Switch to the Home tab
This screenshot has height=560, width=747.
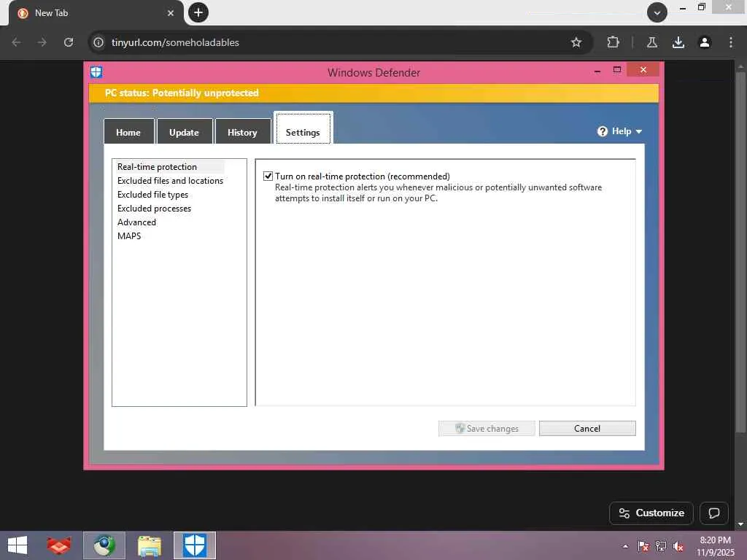pyautogui.click(x=128, y=132)
